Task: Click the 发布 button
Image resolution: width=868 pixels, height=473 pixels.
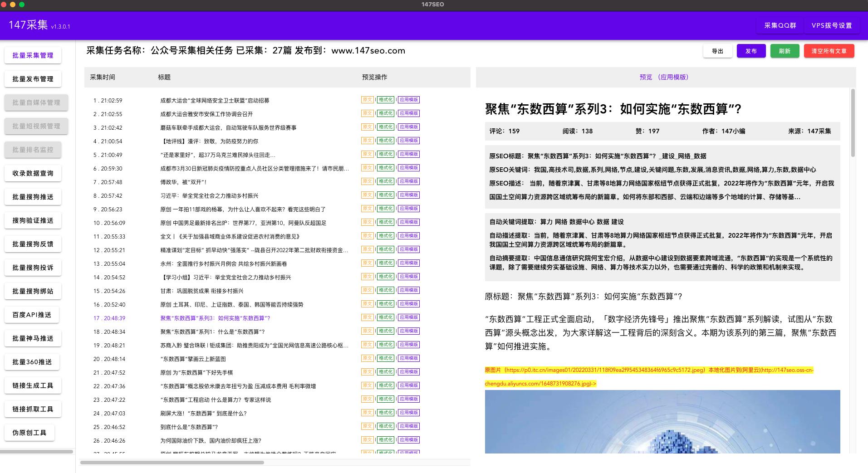Action: [x=751, y=51]
